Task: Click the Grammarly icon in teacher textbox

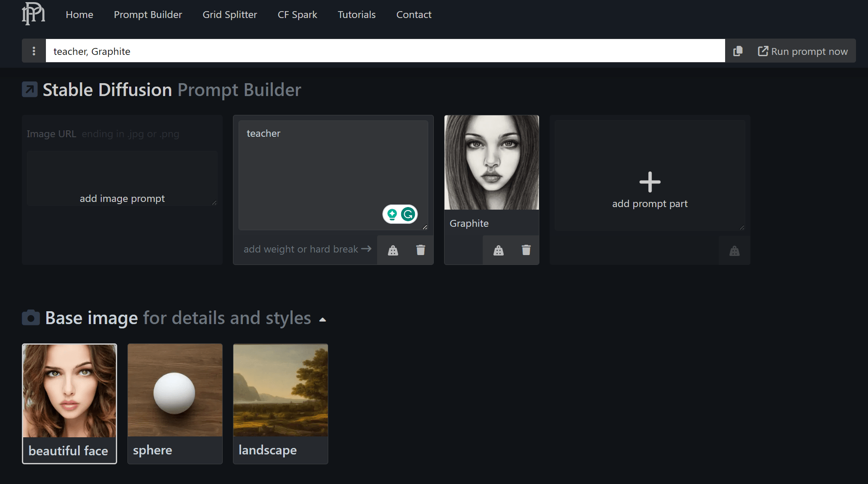Action: pos(408,214)
